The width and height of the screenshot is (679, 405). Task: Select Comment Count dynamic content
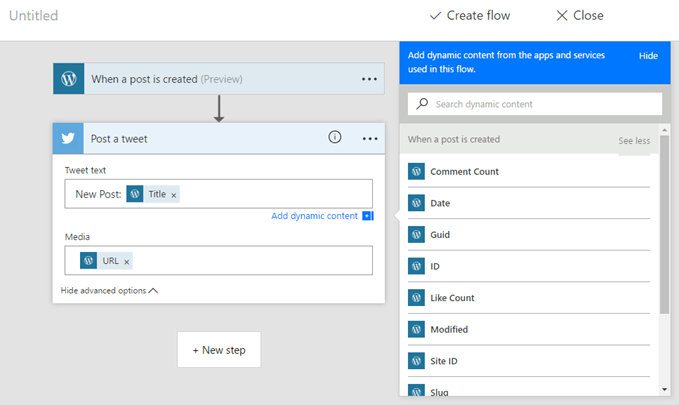pyautogui.click(x=464, y=172)
